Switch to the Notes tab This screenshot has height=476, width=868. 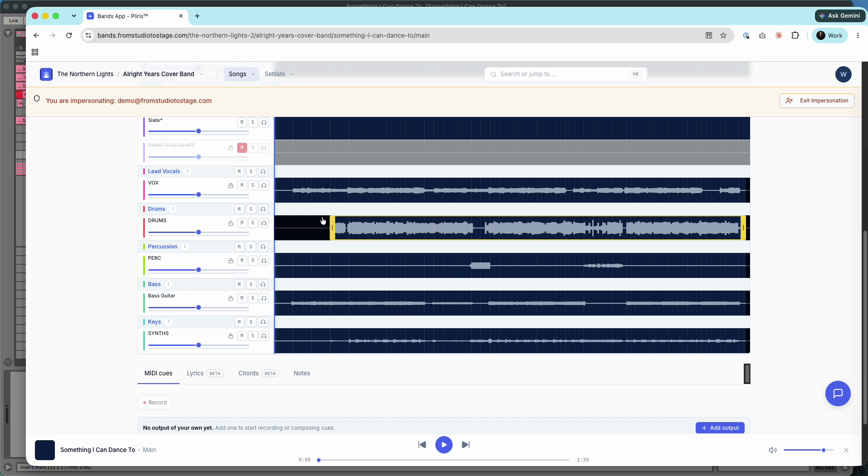(x=302, y=374)
